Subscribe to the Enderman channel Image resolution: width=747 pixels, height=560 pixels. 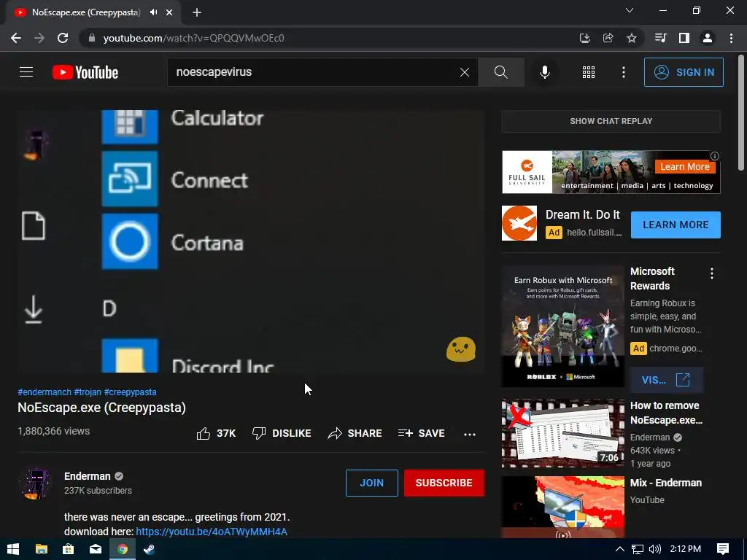444,483
